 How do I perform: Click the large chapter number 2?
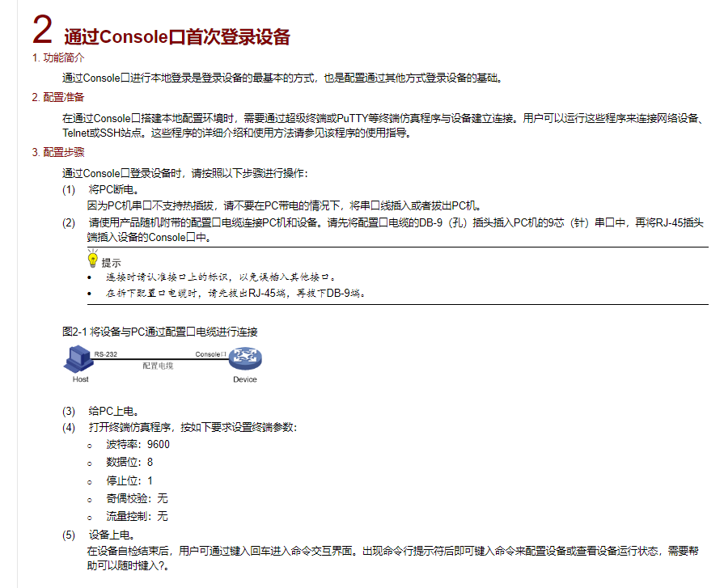(43, 30)
